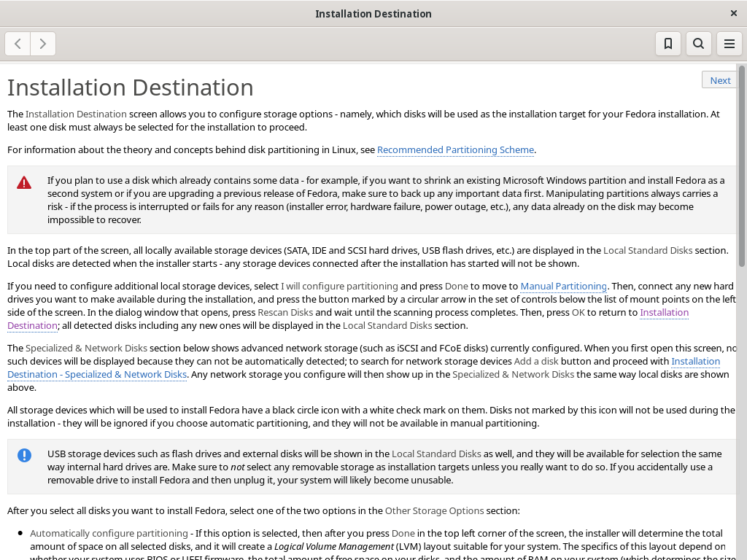
Task: Click the vertical scrollbar thumb
Action: [742, 166]
